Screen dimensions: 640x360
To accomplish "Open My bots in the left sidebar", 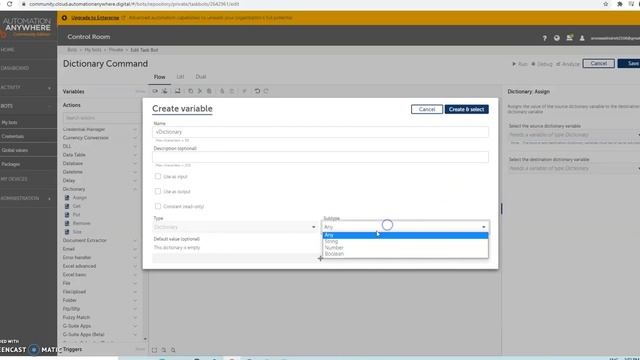I will tap(9, 122).
